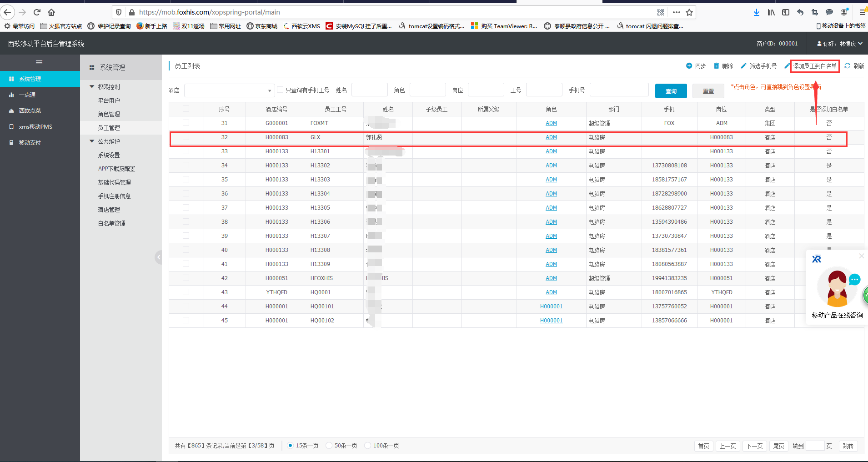The width and height of the screenshot is (868, 462).
Task: Open the browser home page icon
Action: [51, 12]
